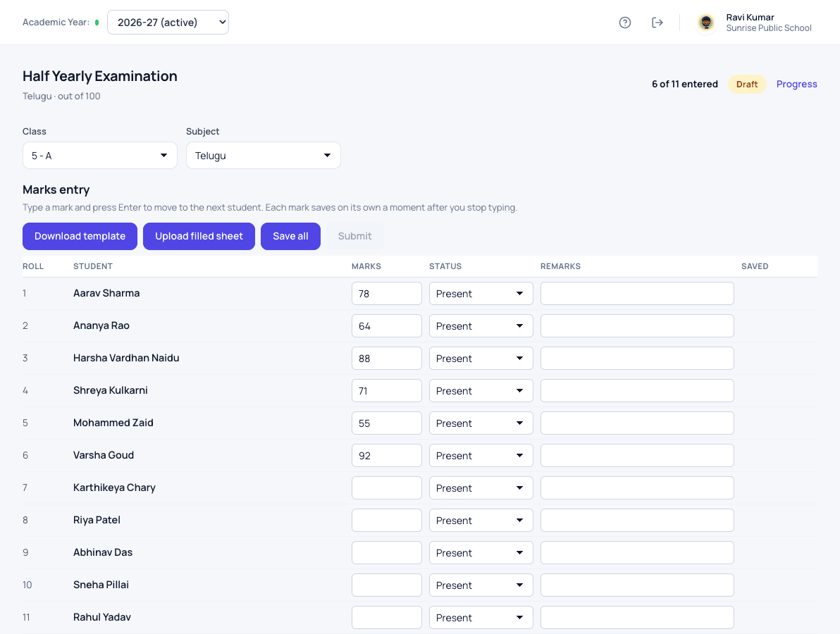Click the remarks field for Sneha Pillai
The width and height of the screenshot is (840, 634).
coord(637,585)
